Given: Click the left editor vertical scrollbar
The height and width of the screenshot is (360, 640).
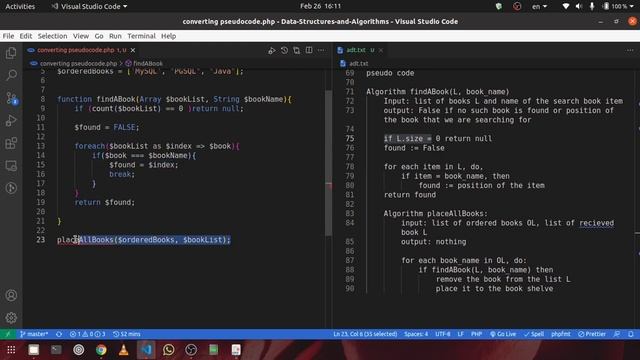Looking at the screenshot, I should 329,162.
